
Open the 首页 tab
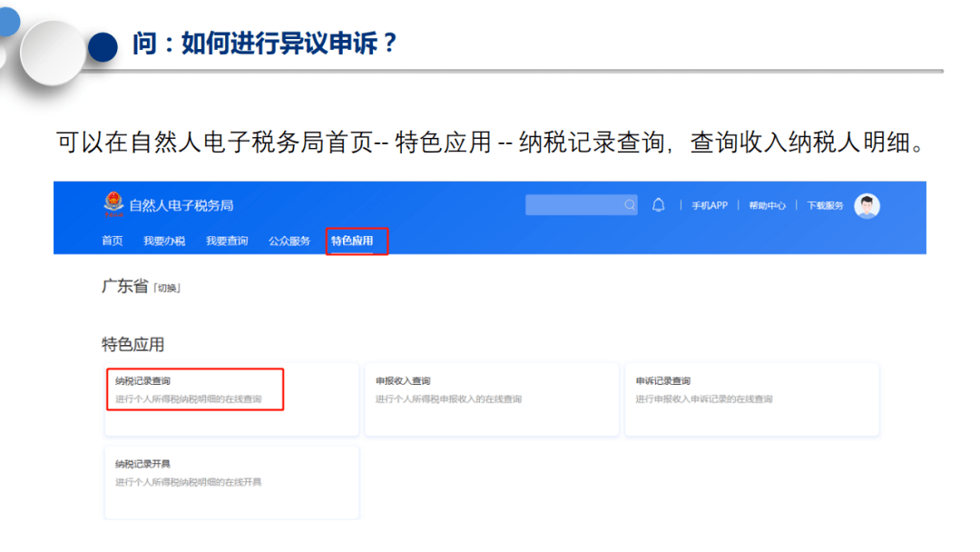tap(113, 241)
